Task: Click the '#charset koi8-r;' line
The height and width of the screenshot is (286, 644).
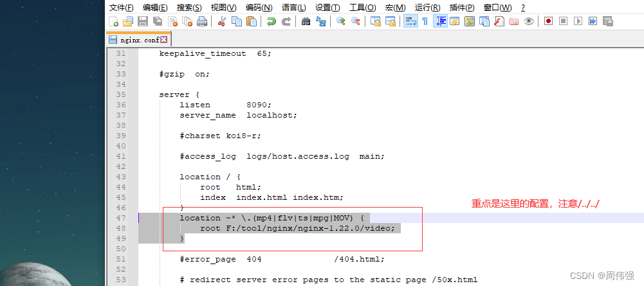Action: coord(220,136)
